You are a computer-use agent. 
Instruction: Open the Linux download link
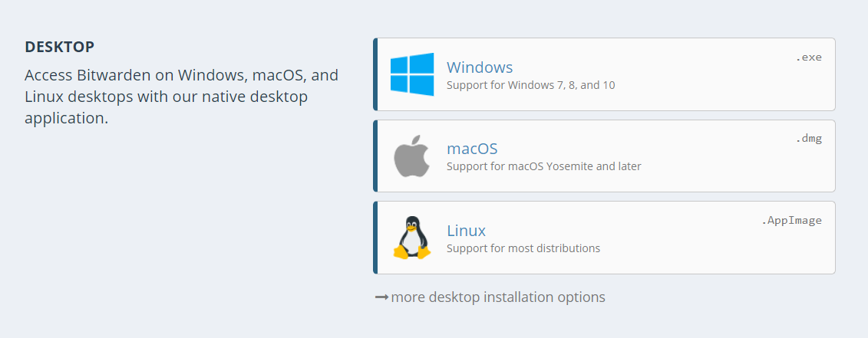(466, 231)
